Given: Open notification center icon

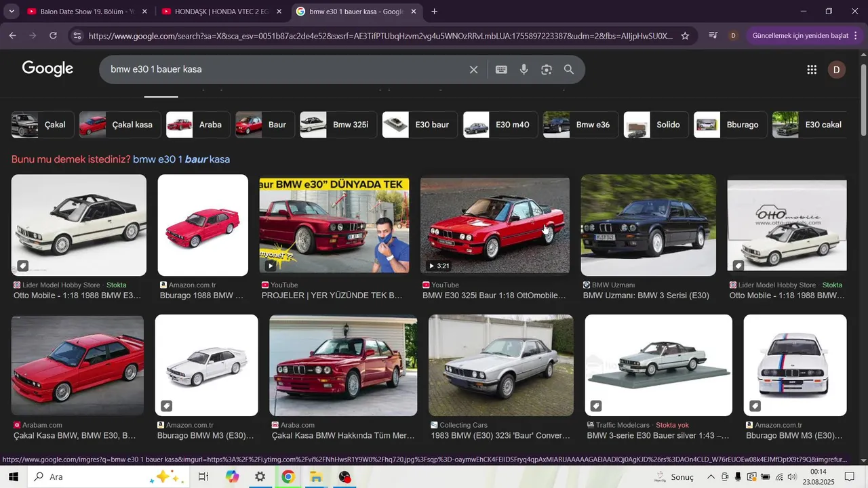Looking at the screenshot, I should coord(850,476).
